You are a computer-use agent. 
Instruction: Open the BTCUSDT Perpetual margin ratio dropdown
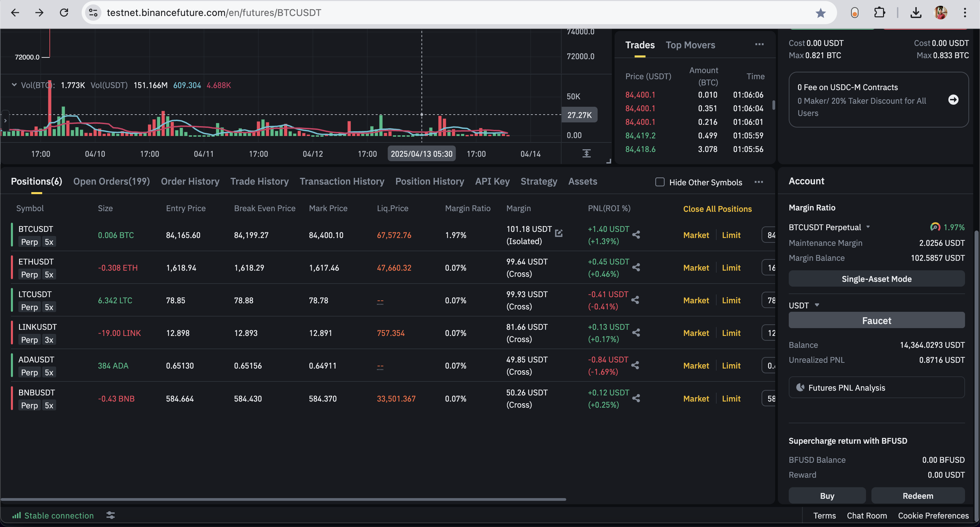click(868, 227)
